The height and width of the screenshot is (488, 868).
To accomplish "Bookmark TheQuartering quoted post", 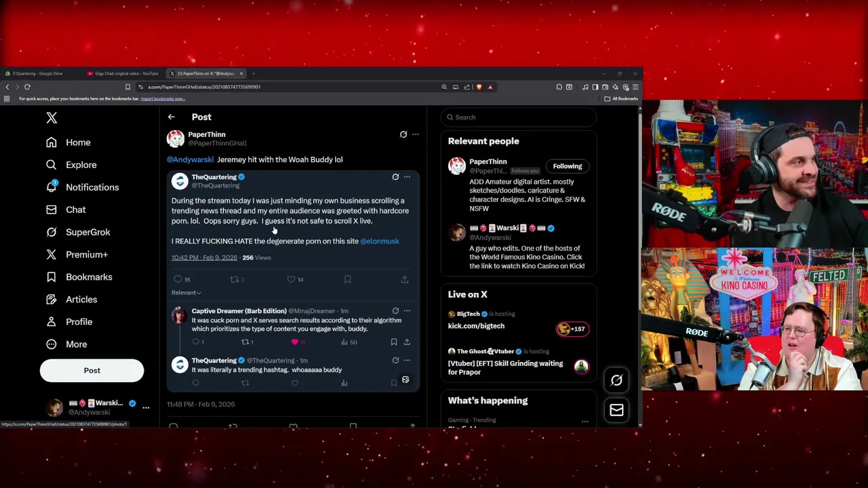I will (348, 279).
